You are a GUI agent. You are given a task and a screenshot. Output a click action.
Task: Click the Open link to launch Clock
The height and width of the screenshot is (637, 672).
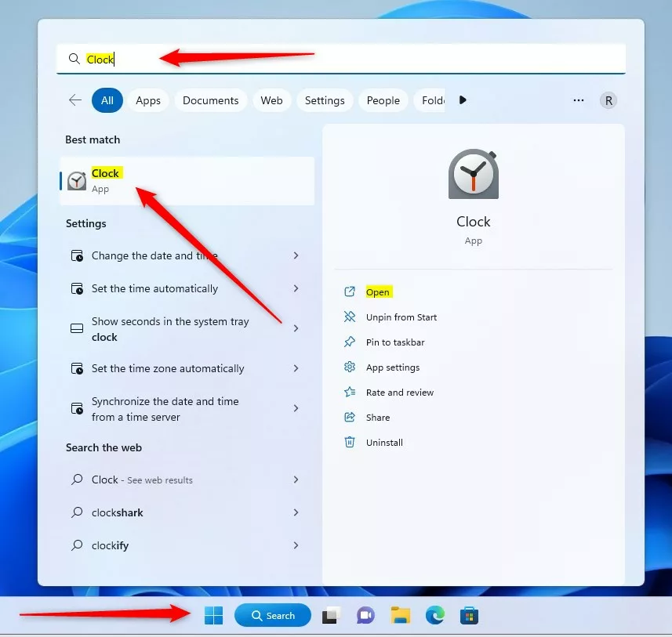(x=378, y=291)
